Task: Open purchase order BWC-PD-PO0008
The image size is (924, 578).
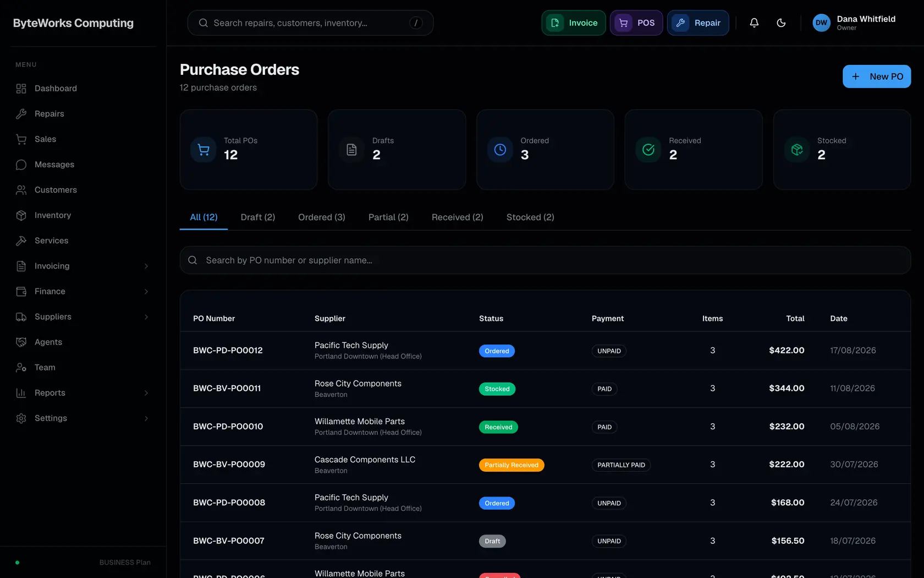Action: point(229,503)
